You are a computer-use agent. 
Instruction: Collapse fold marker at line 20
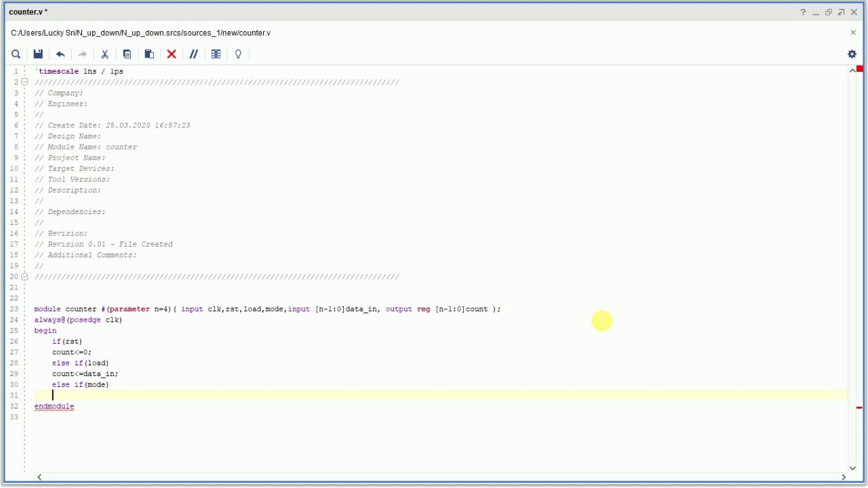24,277
